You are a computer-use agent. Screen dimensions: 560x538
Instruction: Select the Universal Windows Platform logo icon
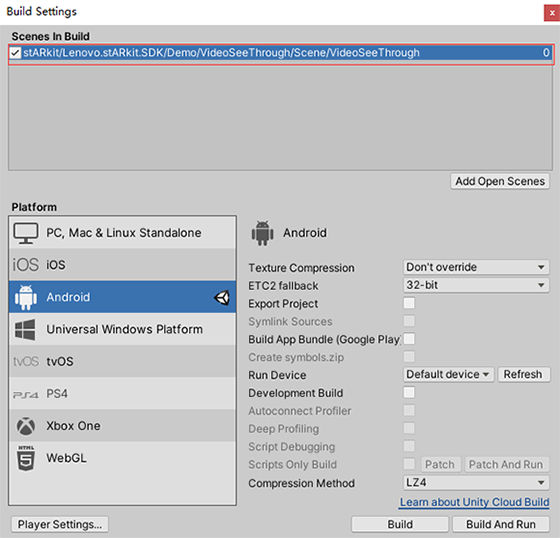tap(25, 329)
